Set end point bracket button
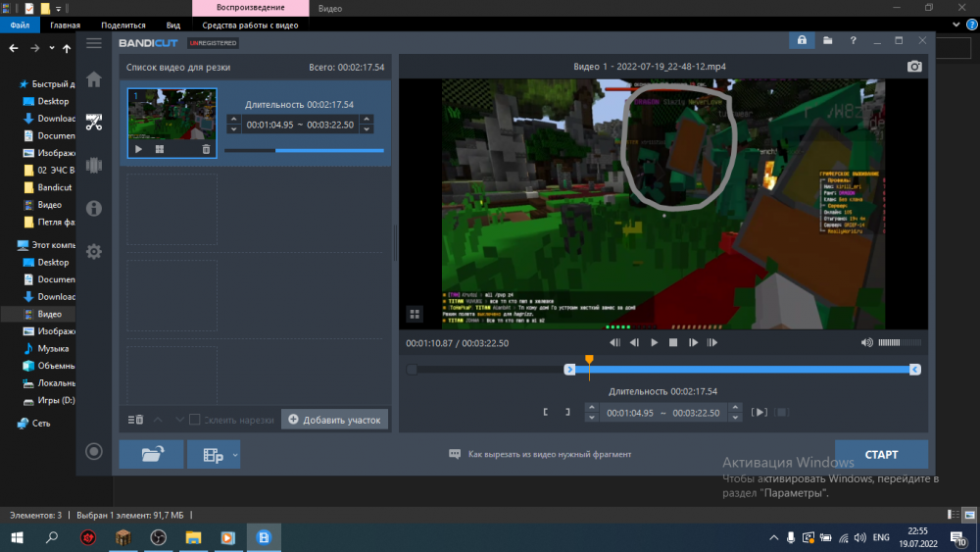980x552 pixels. (x=567, y=412)
